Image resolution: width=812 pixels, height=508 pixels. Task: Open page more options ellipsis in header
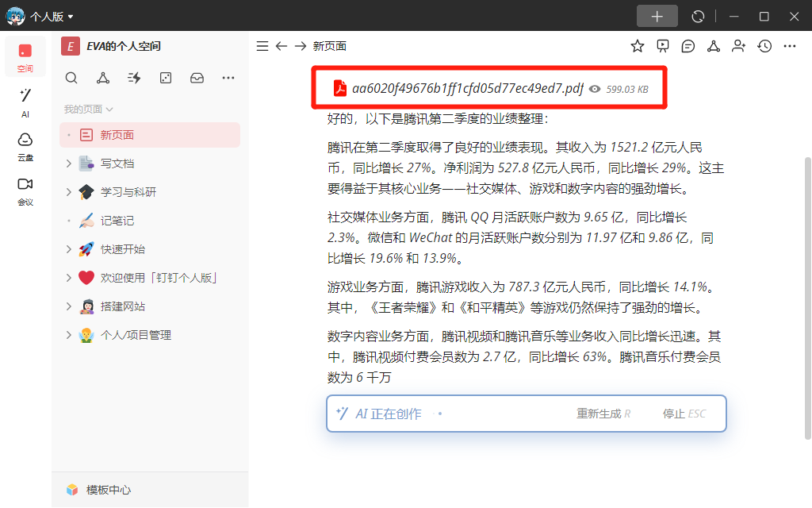[790, 46]
